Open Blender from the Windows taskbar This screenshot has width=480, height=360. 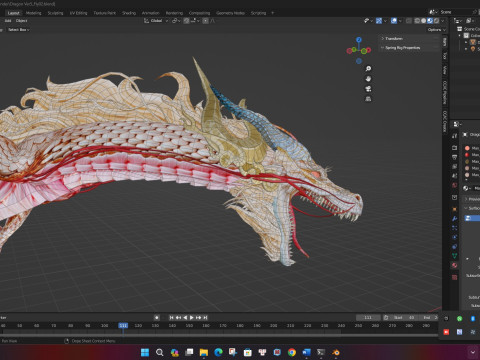336,352
